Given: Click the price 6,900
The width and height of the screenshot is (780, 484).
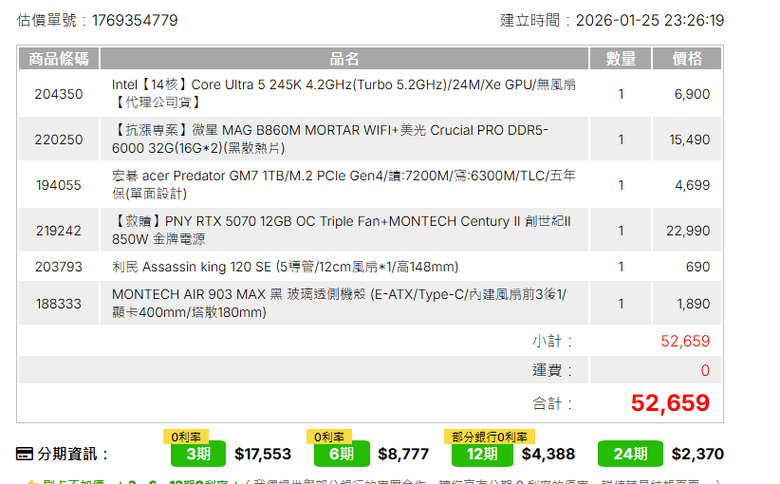Looking at the screenshot, I should pyautogui.click(x=692, y=94).
